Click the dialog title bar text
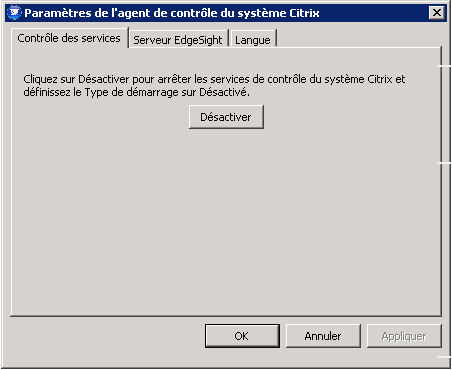452x370 pixels. tap(172, 13)
